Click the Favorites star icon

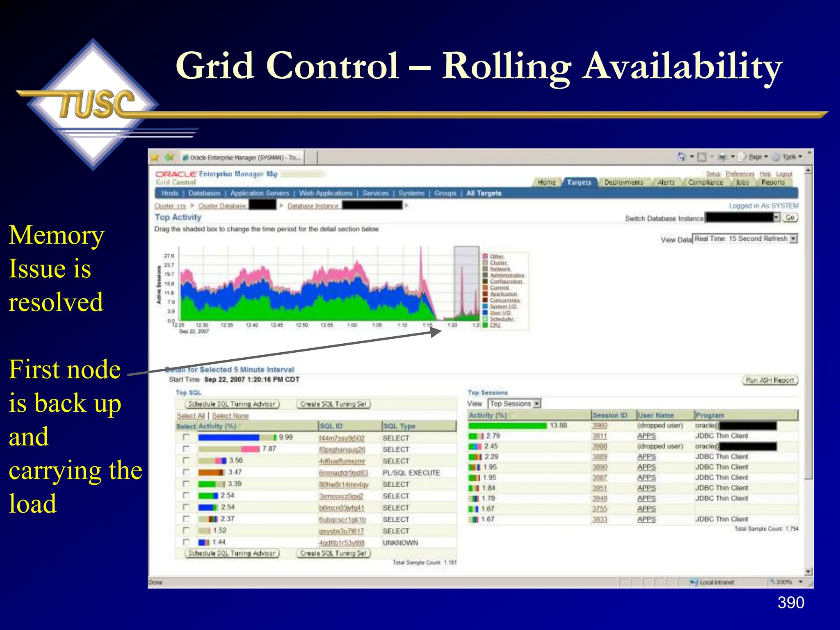(155, 157)
